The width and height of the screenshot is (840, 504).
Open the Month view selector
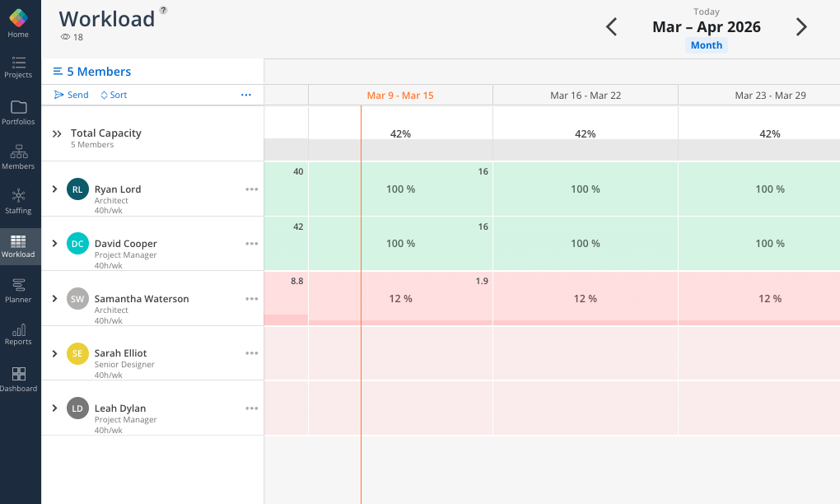[707, 45]
